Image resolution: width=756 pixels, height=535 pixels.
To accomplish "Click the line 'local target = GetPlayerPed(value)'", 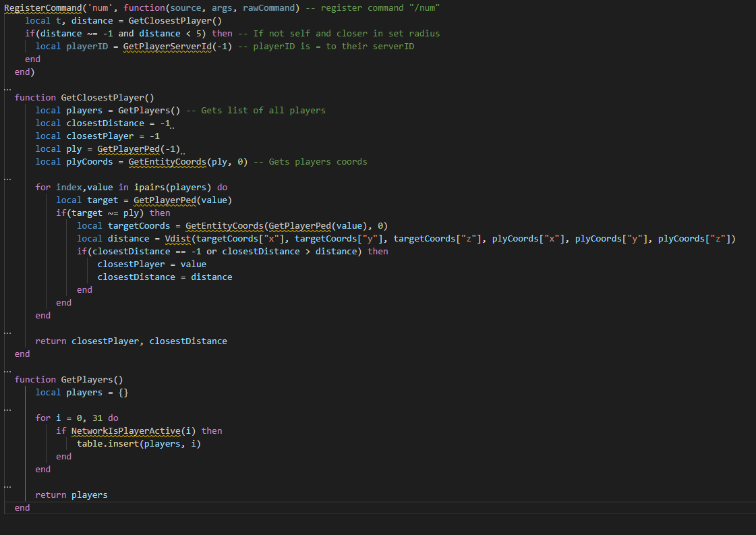I will [x=144, y=200].
